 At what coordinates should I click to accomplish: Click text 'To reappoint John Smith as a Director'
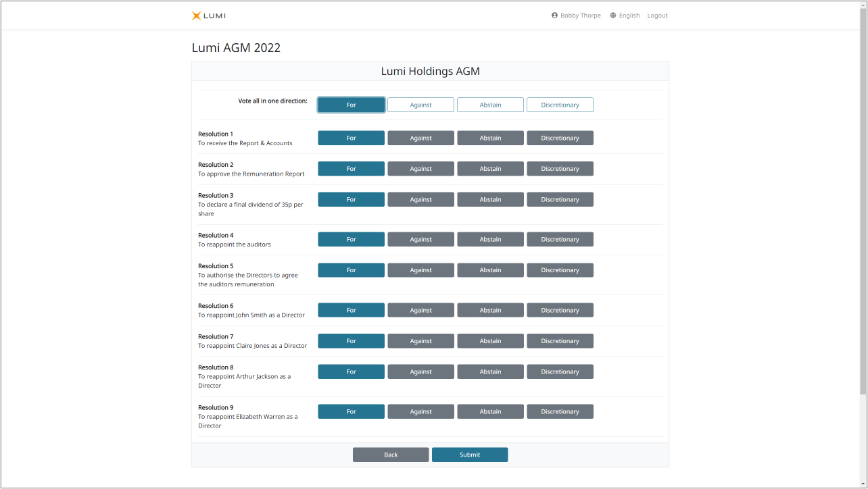click(x=251, y=315)
